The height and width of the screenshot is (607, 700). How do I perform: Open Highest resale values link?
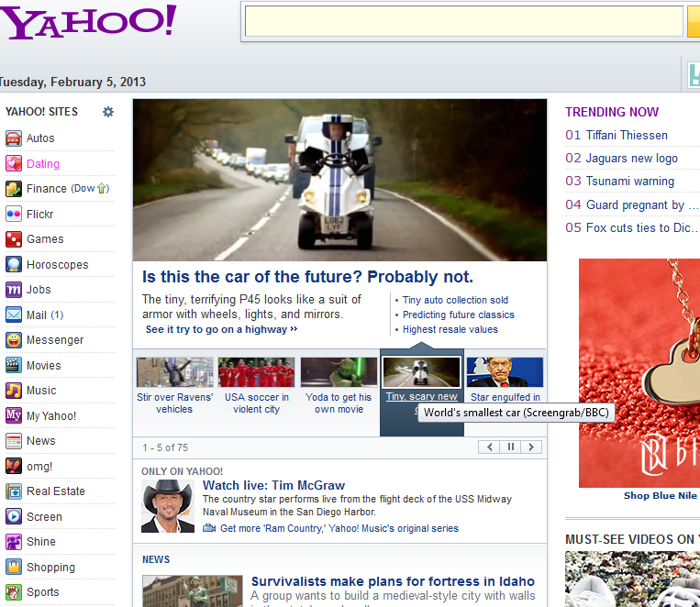pyautogui.click(x=450, y=330)
